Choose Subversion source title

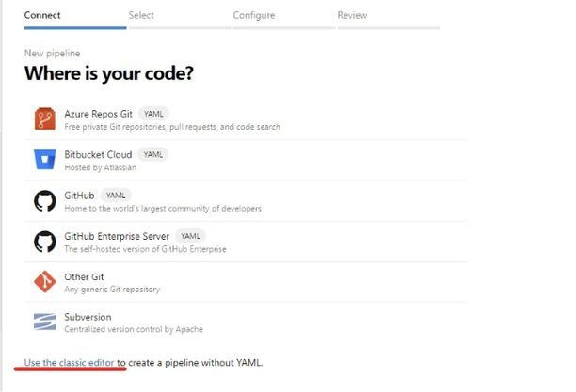click(x=88, y=317)
